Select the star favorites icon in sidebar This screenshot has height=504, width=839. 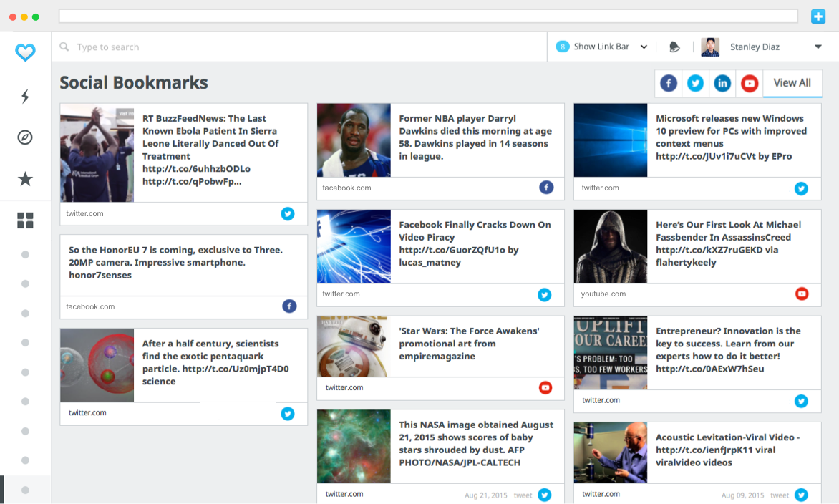pos(25,180)
